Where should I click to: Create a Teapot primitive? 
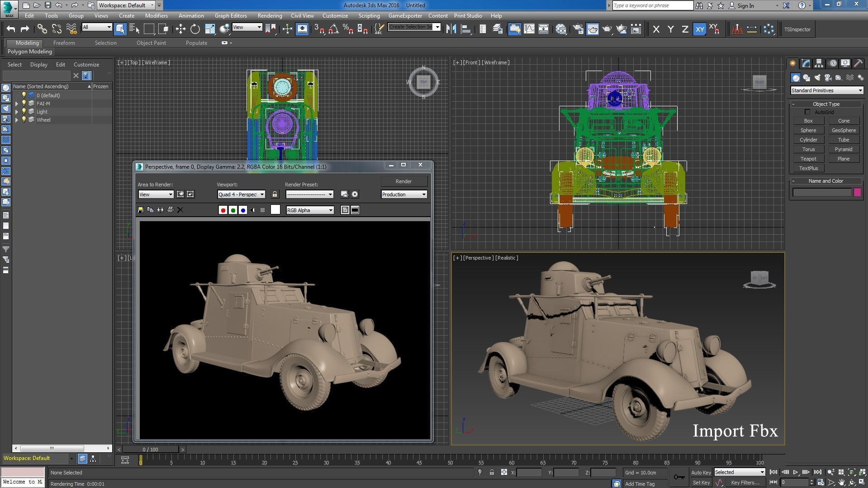coord(808,159)
